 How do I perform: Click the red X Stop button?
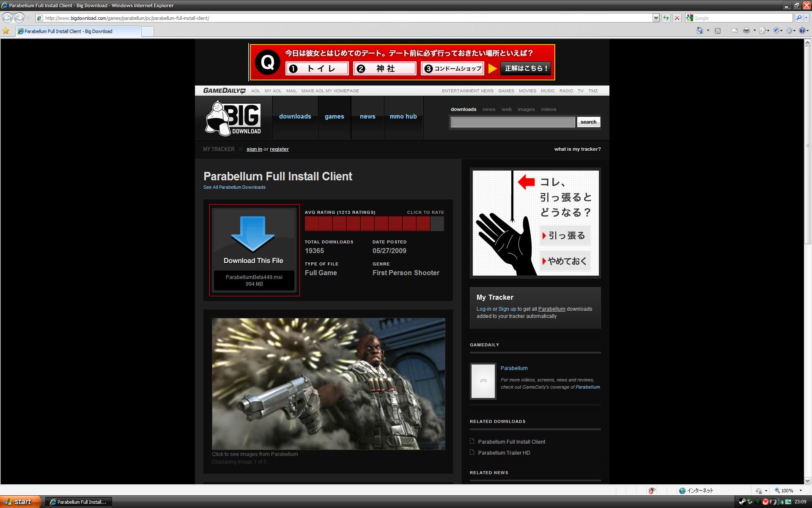pyautogui.click(x=677, y=18)
